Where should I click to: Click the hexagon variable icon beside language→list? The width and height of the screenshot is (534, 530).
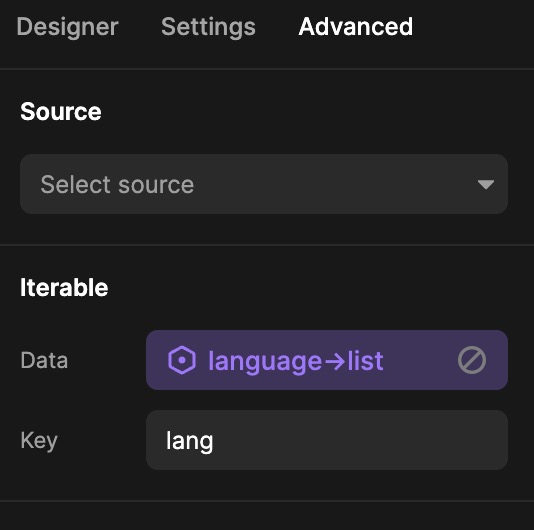point(182,360)
